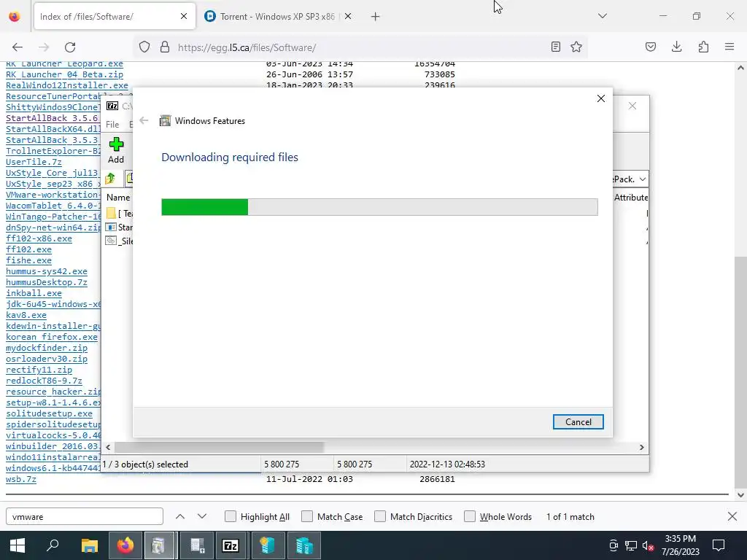Open File Explorer from the taskbar
This screenshot has width=747, height=560.
click(90, 545)
